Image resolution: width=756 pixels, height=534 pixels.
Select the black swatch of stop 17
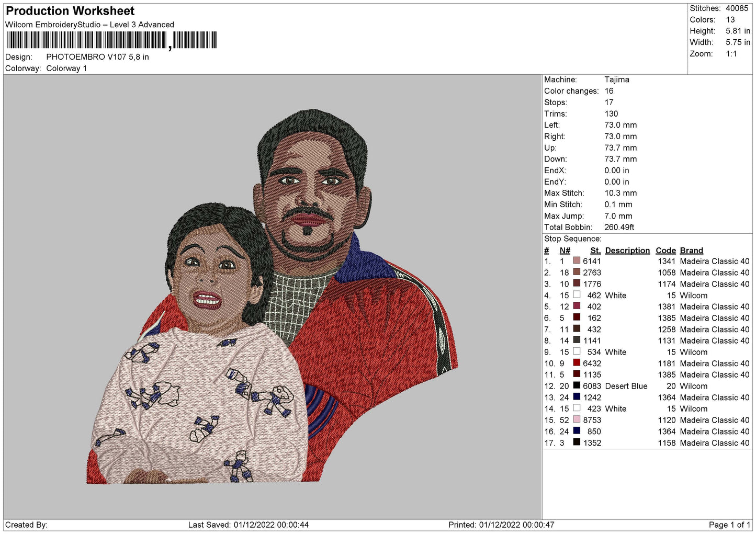tap(577, 442)
